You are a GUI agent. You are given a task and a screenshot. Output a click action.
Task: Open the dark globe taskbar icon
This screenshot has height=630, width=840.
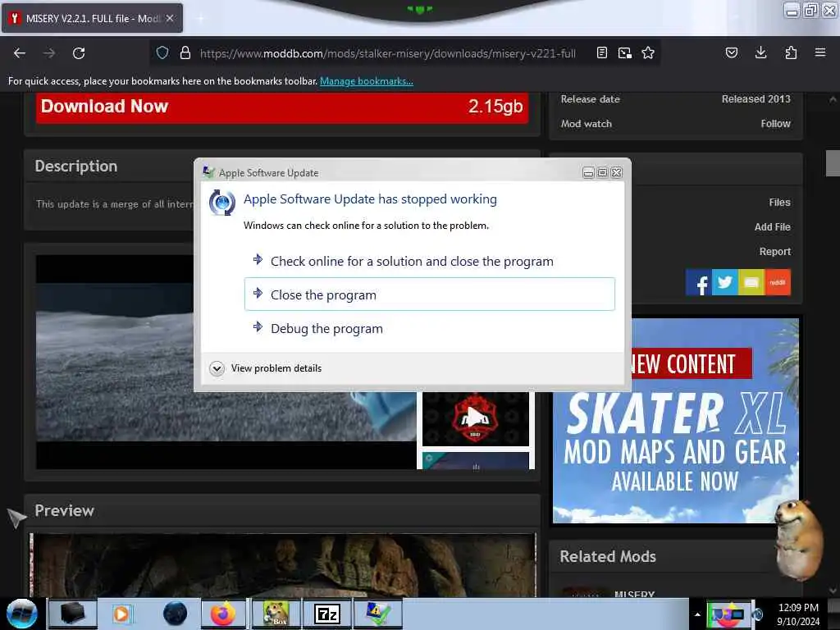tap(175, 614)
